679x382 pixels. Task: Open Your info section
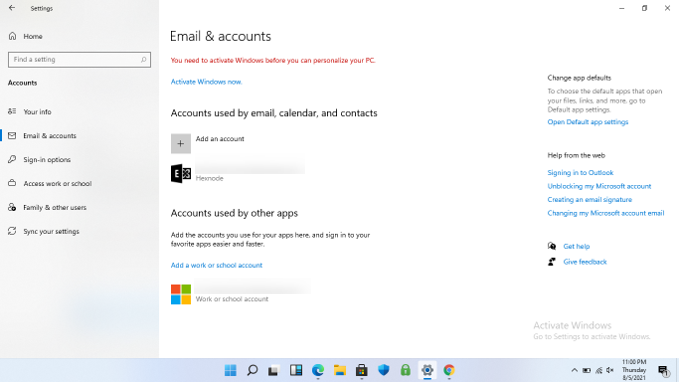coord(37,112)
